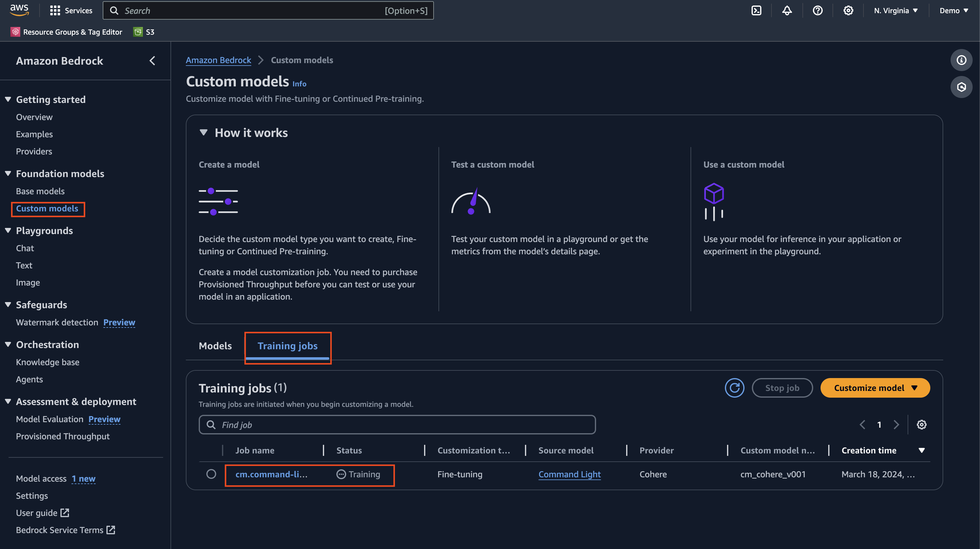Open the N. Virginia region dropdown
The image size is (980, 549).
[896, 10]
